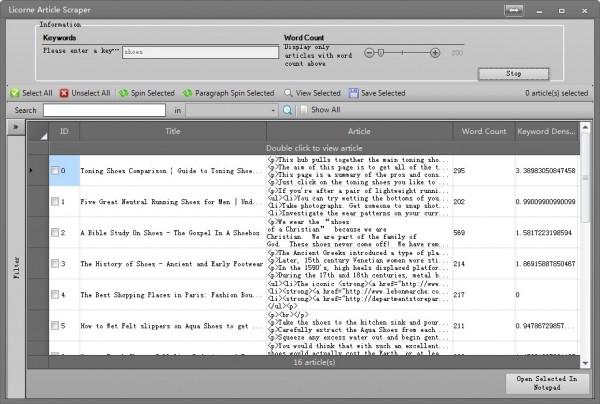This screenshot has height=404, width=600.
Task: Select 'The Best Shopping Places in Paris' title
Action: click(171, 295)
